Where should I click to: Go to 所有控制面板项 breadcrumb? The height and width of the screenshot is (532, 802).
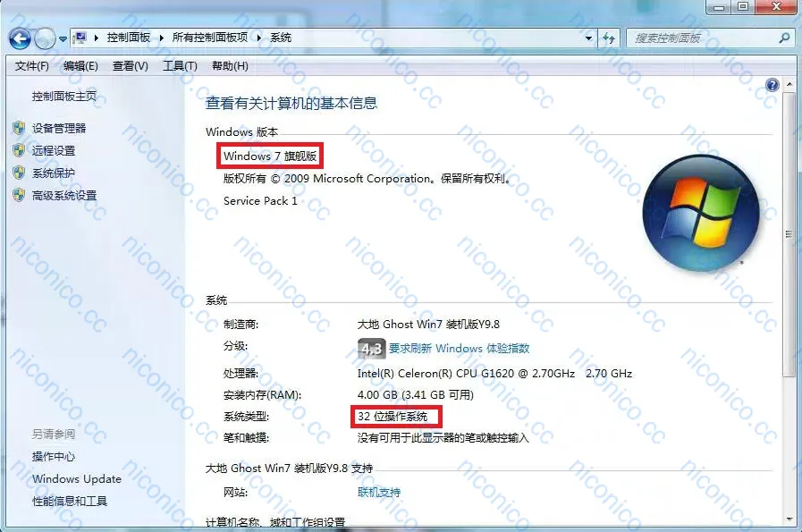210,38
